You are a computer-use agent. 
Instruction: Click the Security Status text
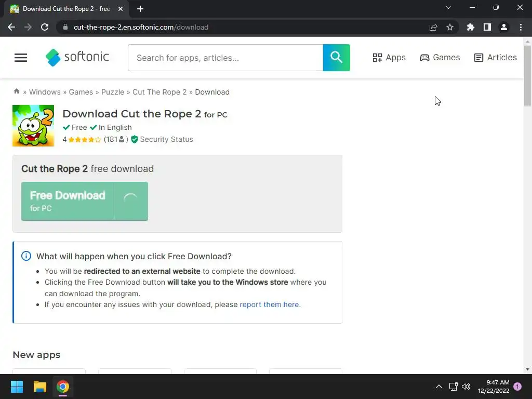click(x=167, y=139)
